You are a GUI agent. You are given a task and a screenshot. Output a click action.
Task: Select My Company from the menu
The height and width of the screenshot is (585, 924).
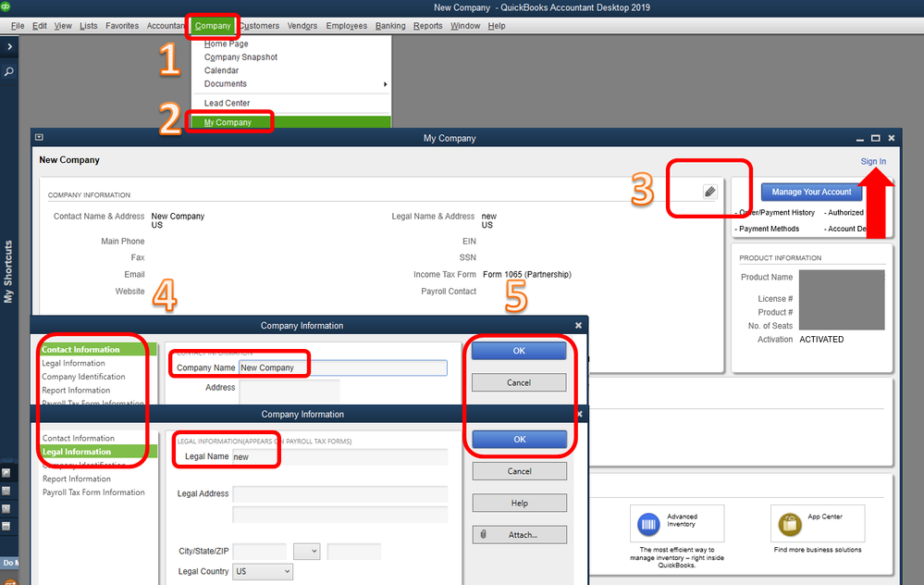coord(228,123)
